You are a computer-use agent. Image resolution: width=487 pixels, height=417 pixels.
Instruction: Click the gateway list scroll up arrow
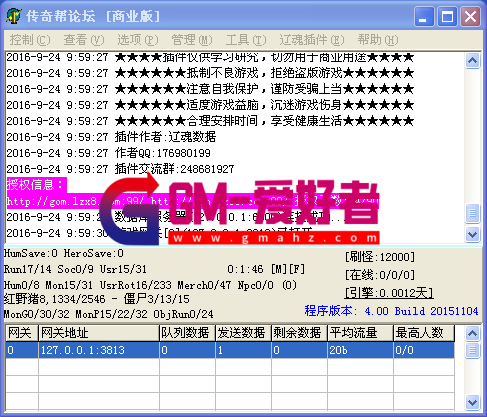click(472, 333)
